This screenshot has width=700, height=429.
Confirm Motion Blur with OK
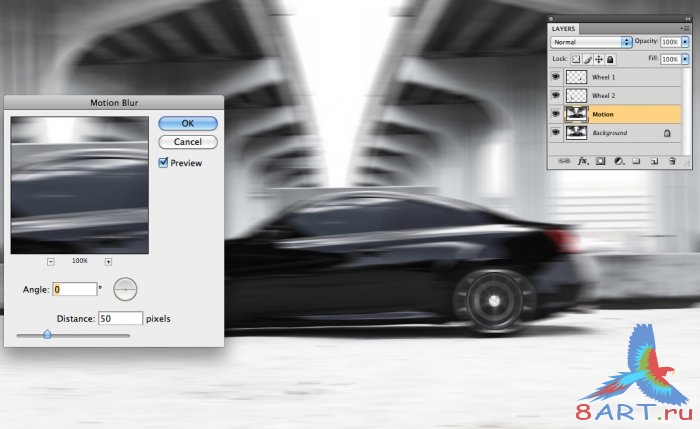point(188,123)
